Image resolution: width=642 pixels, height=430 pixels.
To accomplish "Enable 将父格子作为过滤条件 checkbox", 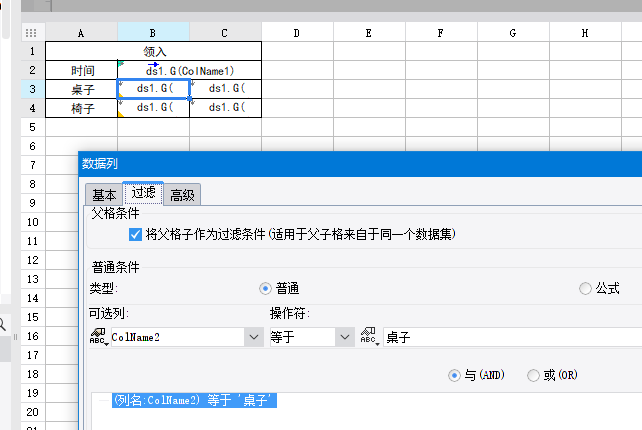I will 135,235.
